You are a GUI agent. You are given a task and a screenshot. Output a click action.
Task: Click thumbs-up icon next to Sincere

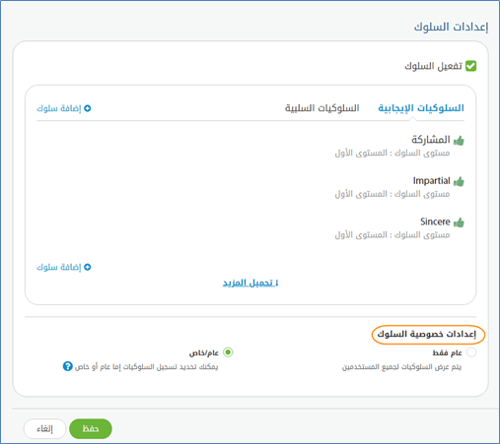pyautogui.click(x=459, y=222)
